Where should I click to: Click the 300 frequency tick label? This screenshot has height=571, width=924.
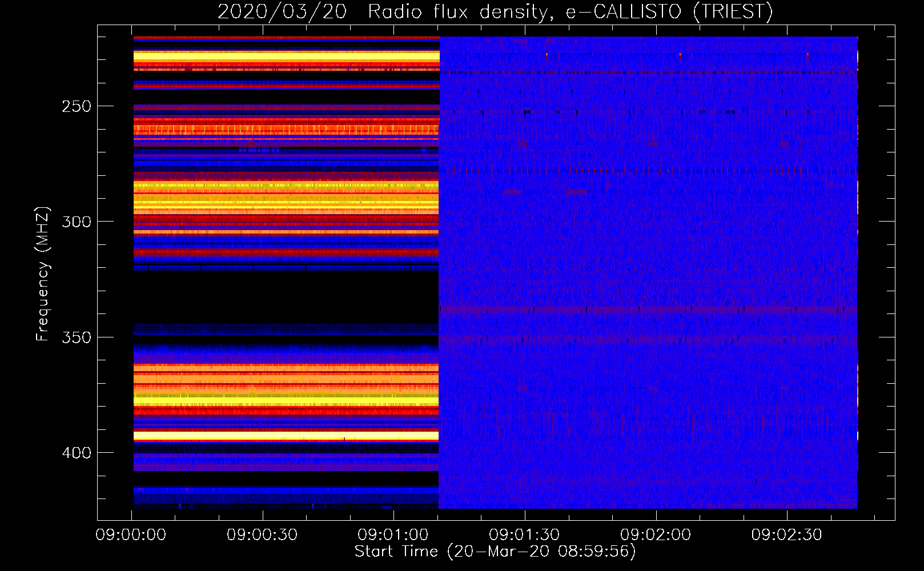tap(77, 222)
